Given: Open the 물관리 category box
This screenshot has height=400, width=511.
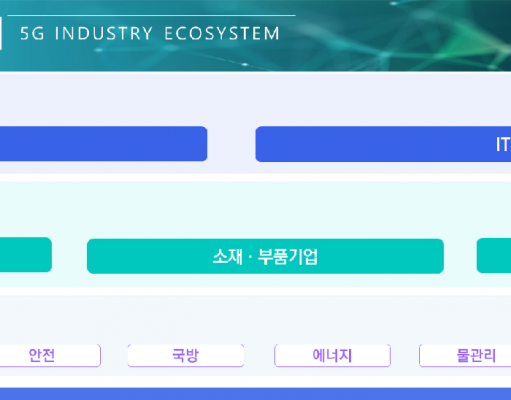Looking at the screenshot, I should pos(465,355).
